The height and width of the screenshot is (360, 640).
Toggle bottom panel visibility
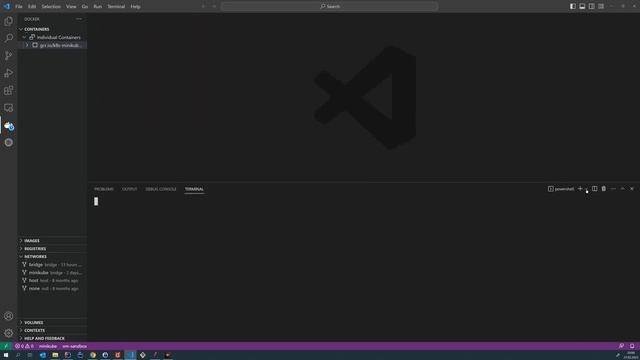tap(582, 6)
